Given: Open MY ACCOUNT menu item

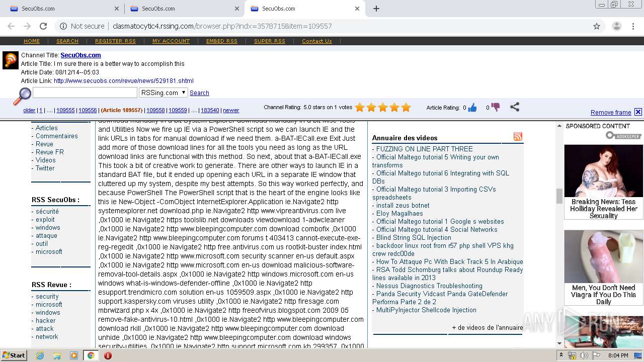Looking at the screenshot, I should click(171, 41).
